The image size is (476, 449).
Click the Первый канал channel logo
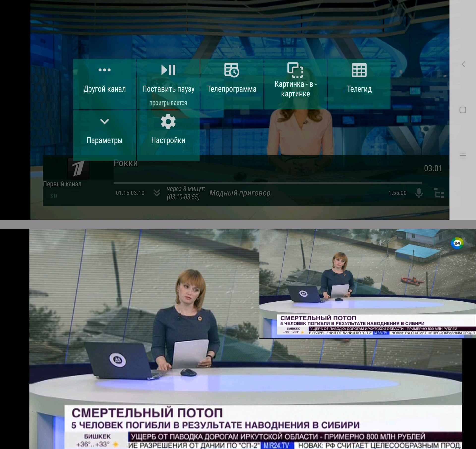pyautogui.click(x=78, y=169)
